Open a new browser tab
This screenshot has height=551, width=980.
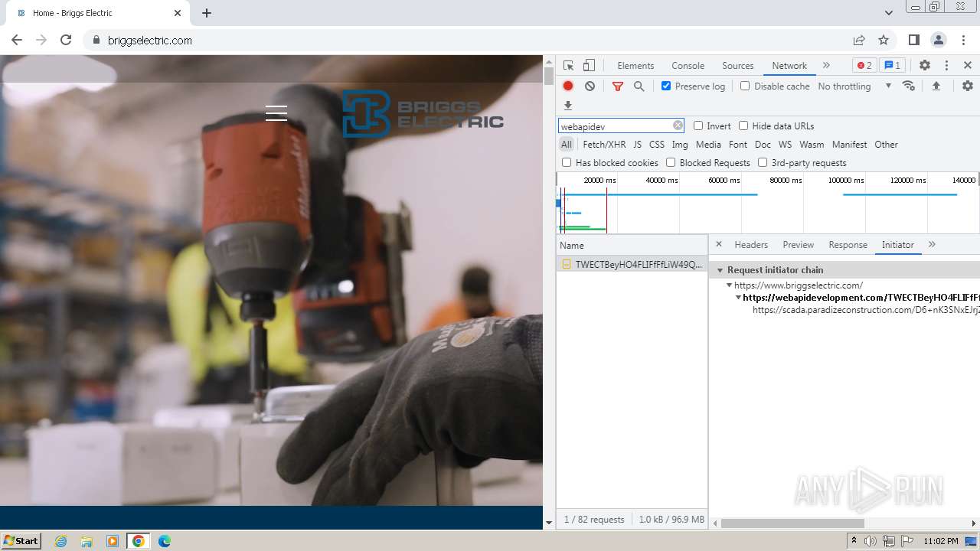point(207,13)
